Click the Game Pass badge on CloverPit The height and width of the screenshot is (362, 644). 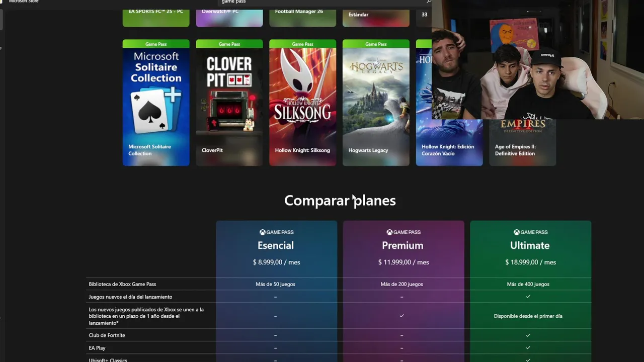[x=229, y=44]
